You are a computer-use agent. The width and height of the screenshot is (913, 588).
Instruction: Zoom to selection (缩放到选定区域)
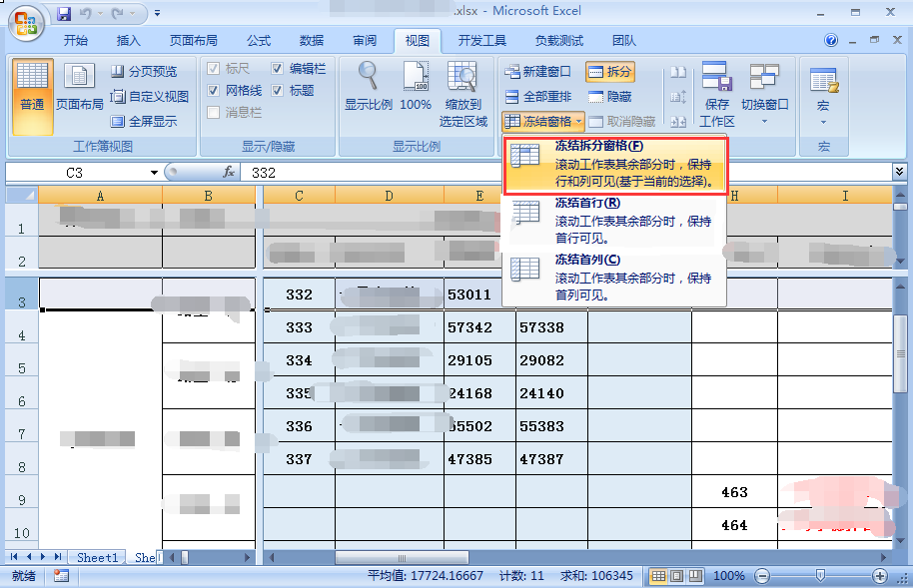coord(462,94)
